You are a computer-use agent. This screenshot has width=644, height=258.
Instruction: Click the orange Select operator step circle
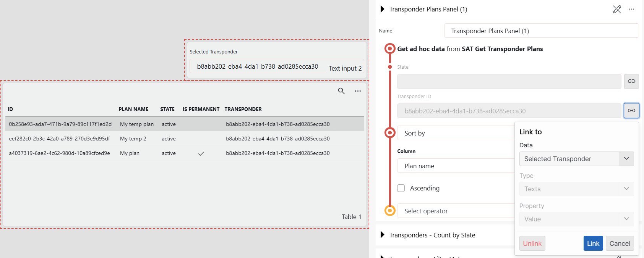point(390,211)
